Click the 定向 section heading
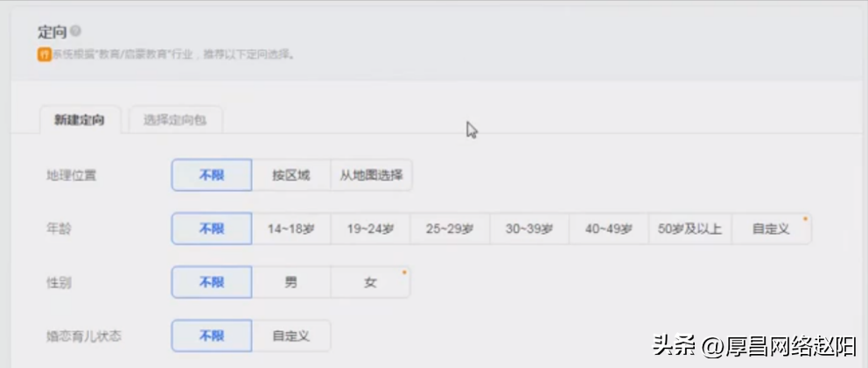Screen dimensions: 868x368 [52, 32]
